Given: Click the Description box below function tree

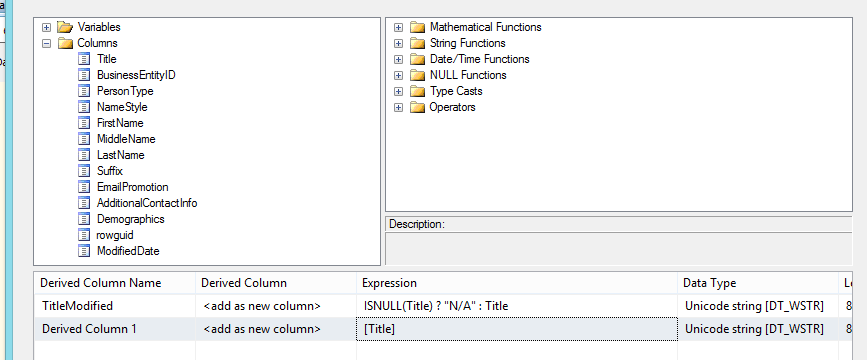Looking at the screenshot, I should 619,249.
